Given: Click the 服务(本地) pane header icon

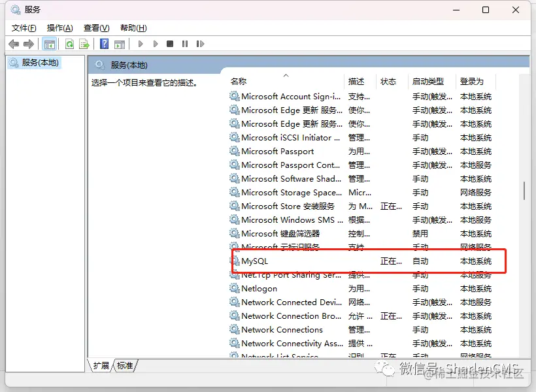Looking at the screenshot, I should coord(99,65).
